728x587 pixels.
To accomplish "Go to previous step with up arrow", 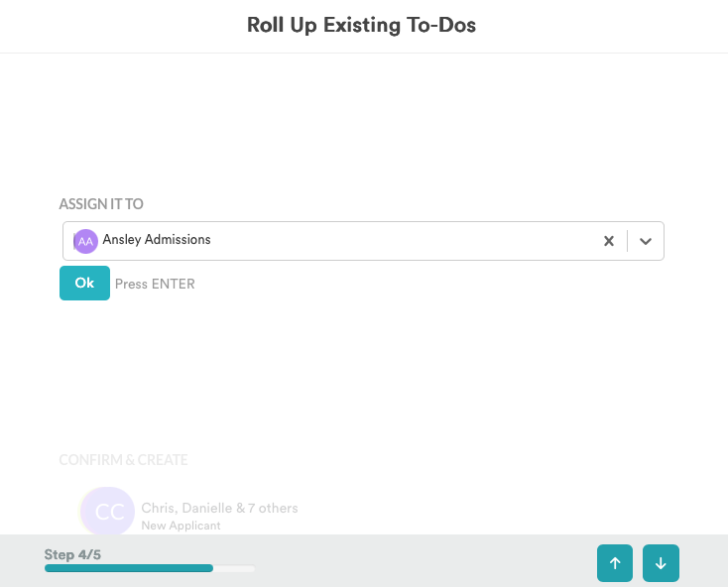I will pos(615,563).
